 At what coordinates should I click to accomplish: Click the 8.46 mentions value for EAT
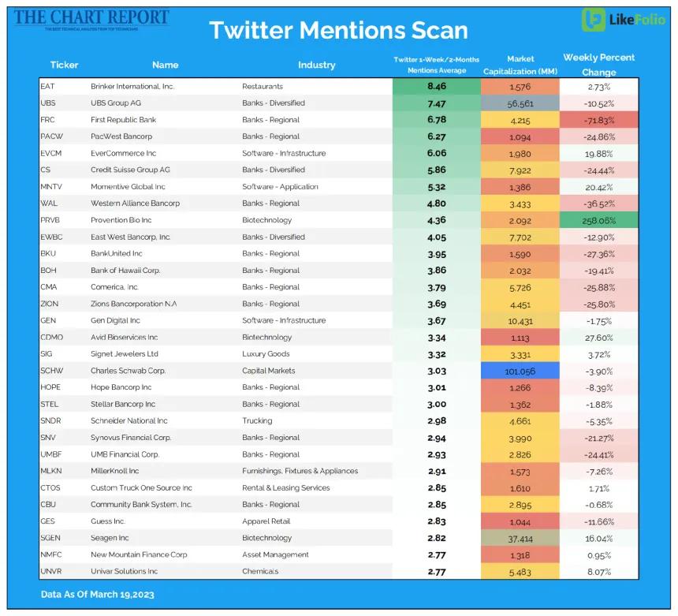tap(437, 87)
